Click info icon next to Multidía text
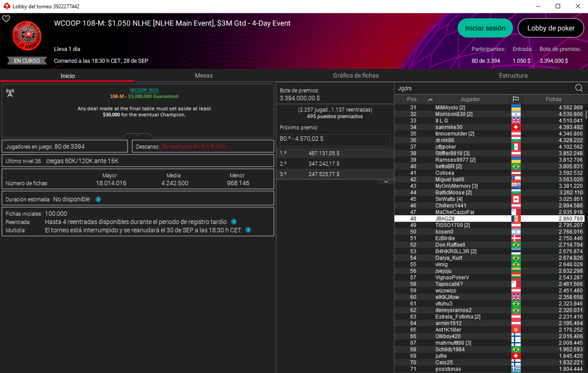 [248, 230]
